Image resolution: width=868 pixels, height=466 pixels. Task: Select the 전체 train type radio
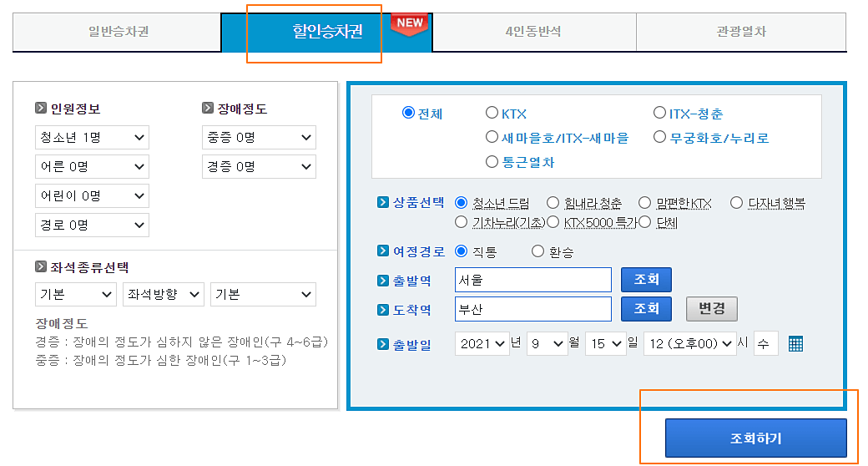point(408,113)
